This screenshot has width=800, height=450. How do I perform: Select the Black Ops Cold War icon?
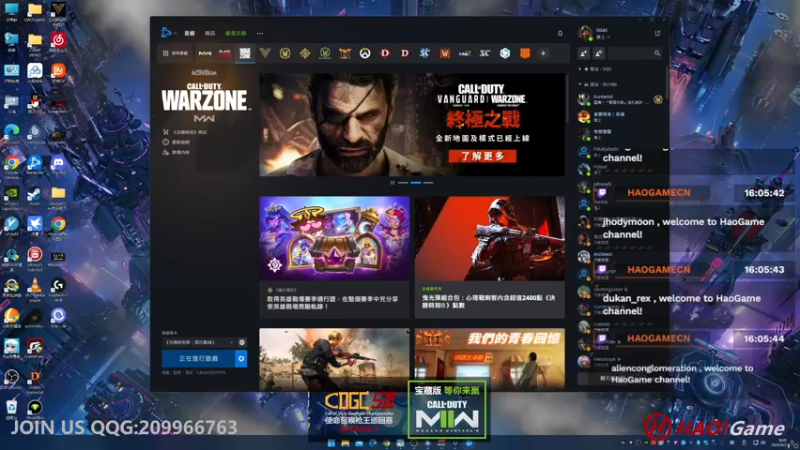225,53
